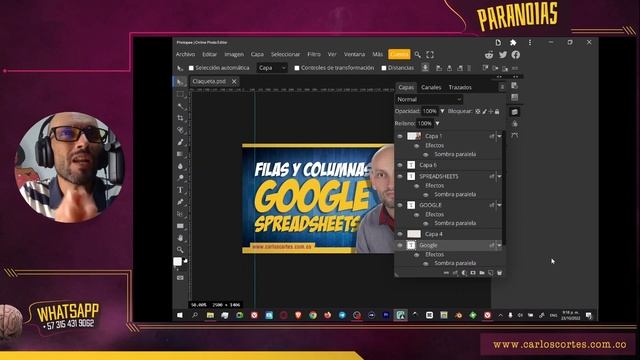Open Relleno slider arrow
Screen dimensions: 640x360
click(438, 123)
